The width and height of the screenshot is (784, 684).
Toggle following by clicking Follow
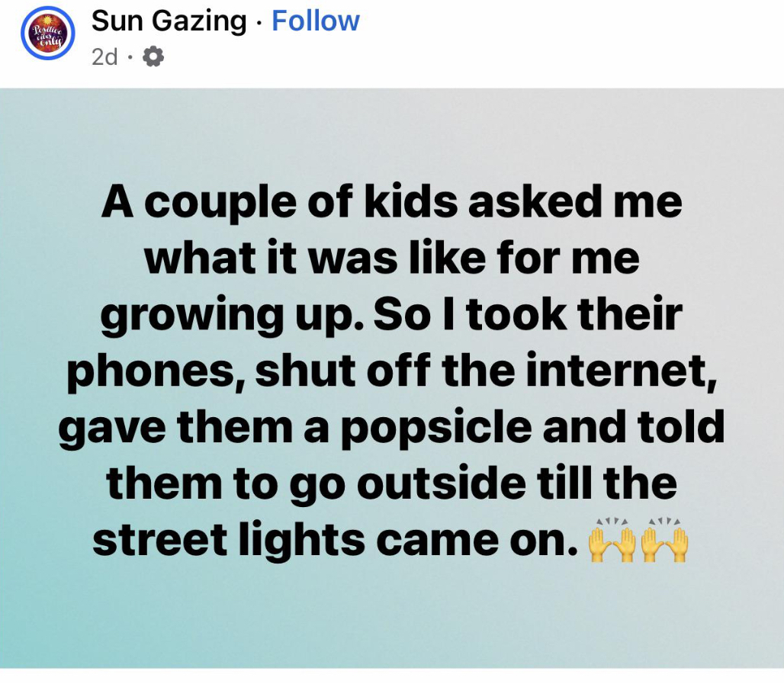315,21
